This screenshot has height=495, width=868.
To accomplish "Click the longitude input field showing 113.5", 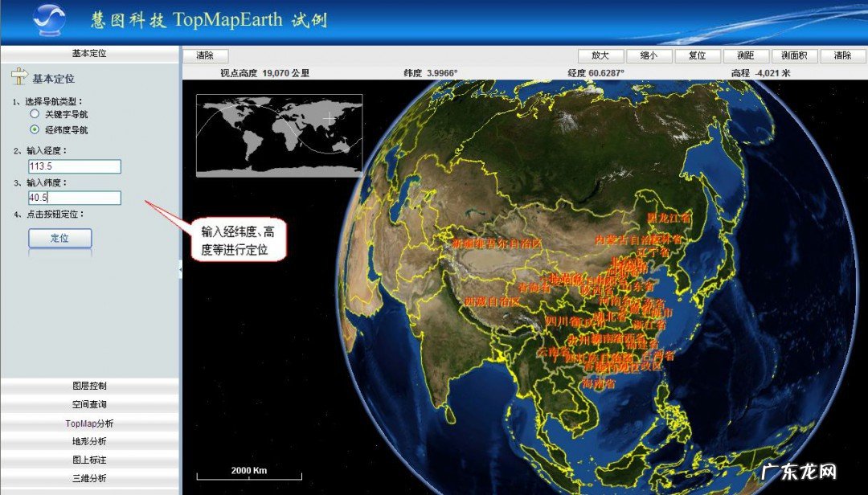I will point(75,166).
